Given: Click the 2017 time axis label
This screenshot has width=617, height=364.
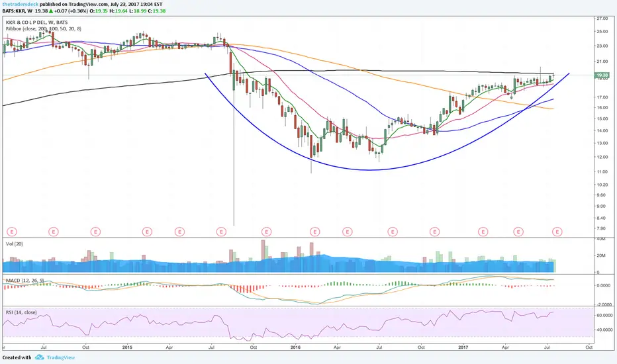Looking at the screenshot, I should pyautogui.click(x=463, y=347).
